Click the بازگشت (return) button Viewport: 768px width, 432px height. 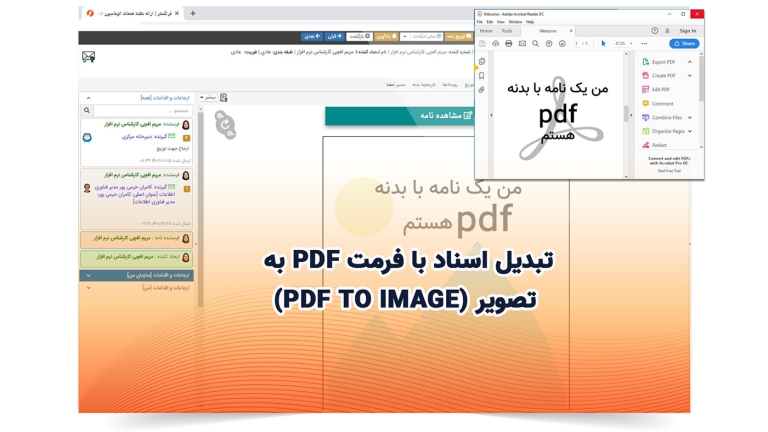360,37
